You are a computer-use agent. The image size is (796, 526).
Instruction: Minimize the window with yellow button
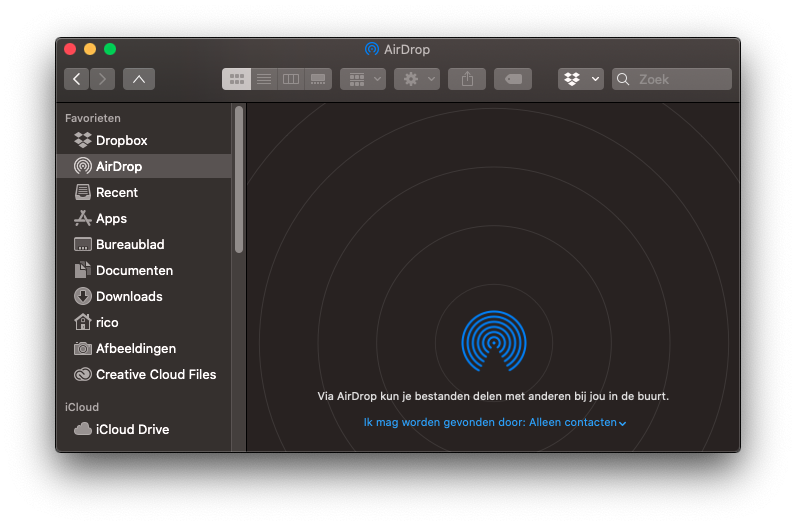[x=90, y=49]
